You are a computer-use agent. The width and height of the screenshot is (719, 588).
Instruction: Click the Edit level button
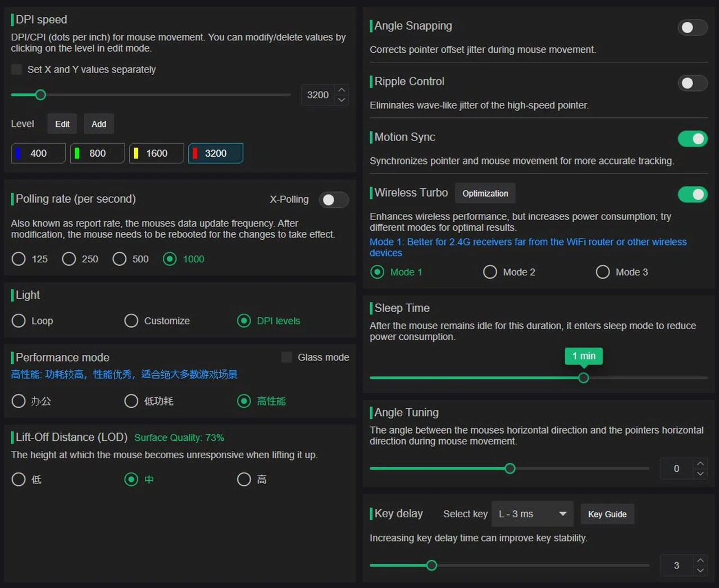point(62,124)
